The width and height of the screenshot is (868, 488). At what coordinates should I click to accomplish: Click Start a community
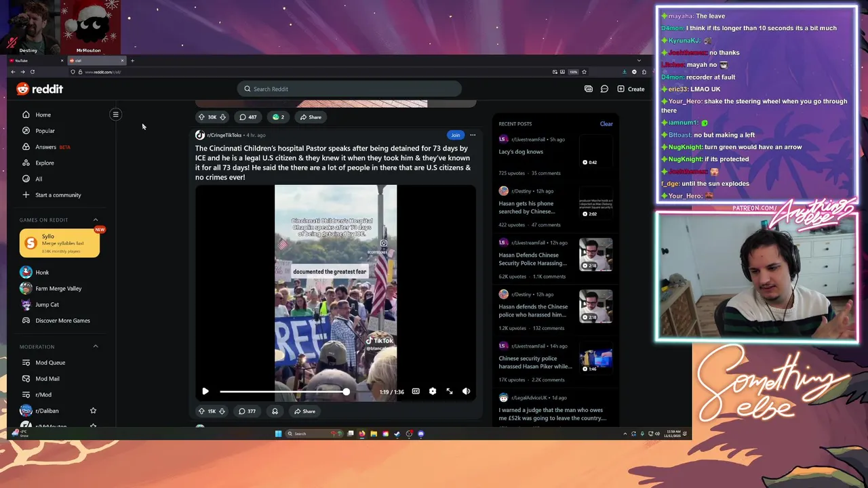(52, 195)
